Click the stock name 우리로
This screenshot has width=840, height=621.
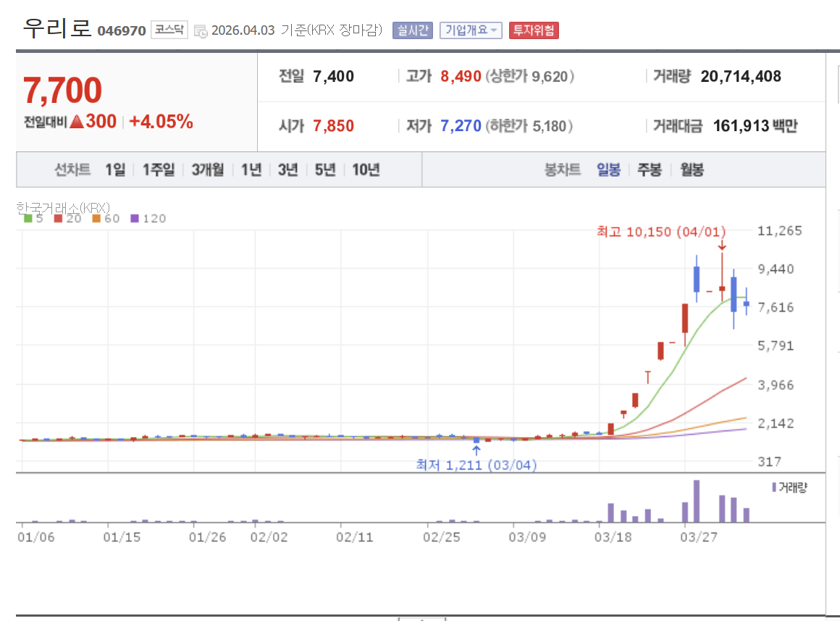(57, 28)
